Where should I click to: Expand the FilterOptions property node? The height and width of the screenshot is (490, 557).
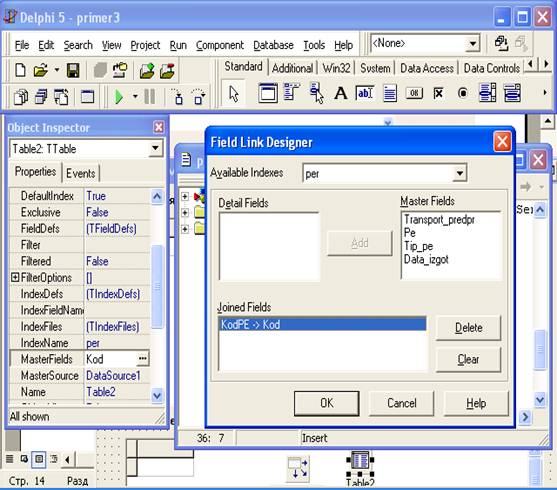point(15,277)
